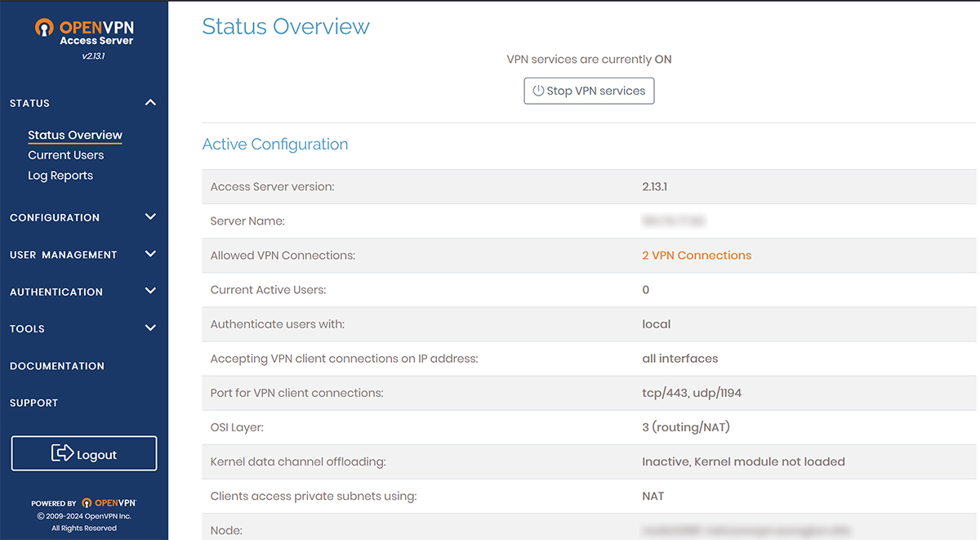Select the STATUS menu label
Image resolution: width=980 pixels, height=540 pixels.
click(29, 104)
